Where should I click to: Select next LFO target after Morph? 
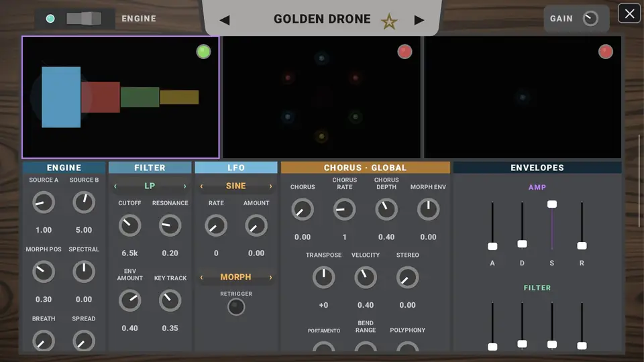(270, 278)
